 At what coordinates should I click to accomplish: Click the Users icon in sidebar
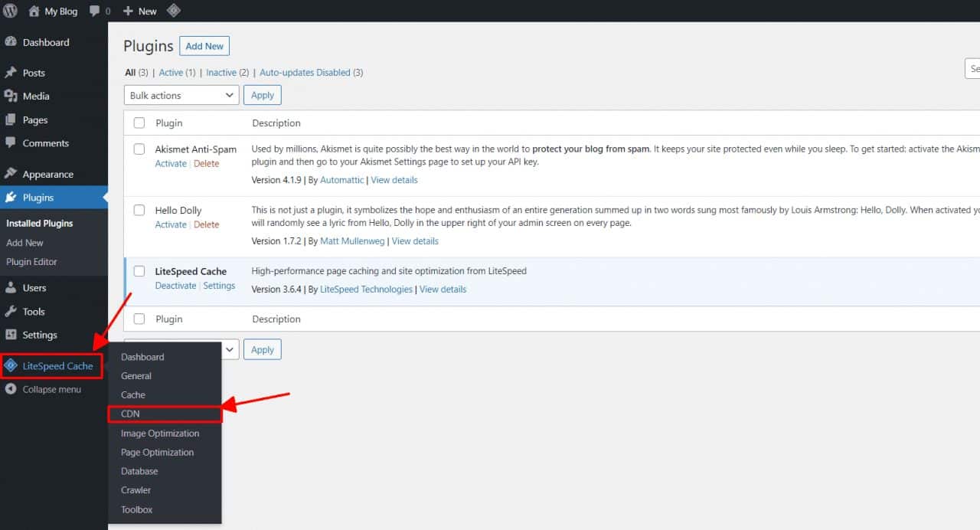11,288
